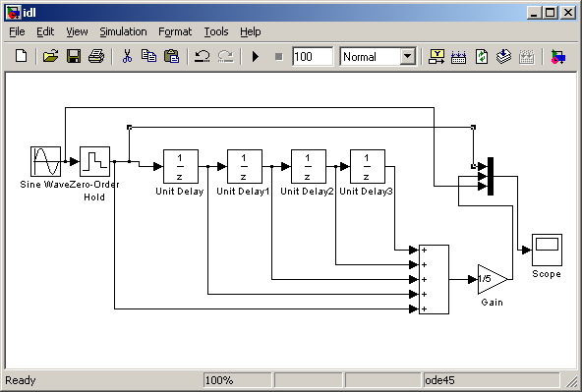Start simulation with the play button

coord(256,57)
